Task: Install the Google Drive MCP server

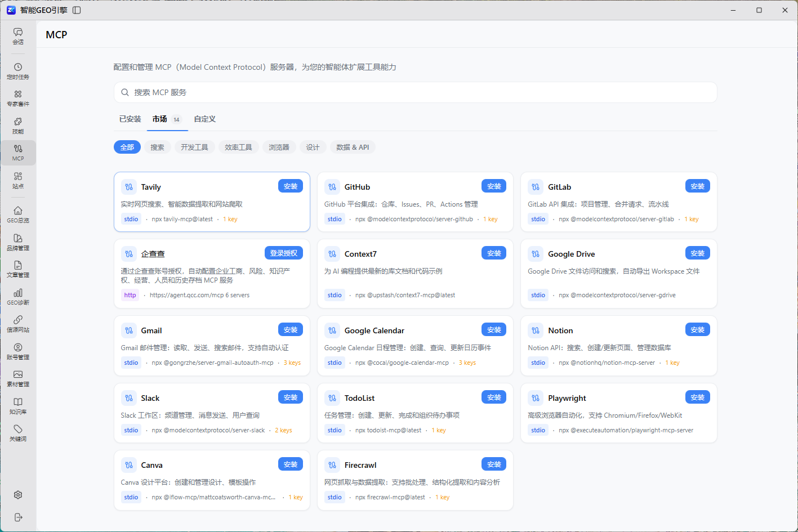Action: click(x=698, y=253)
